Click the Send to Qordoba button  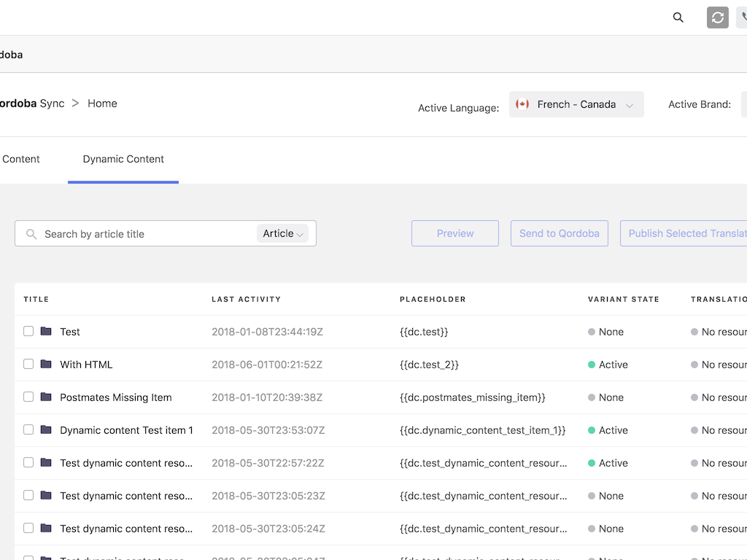559,233
